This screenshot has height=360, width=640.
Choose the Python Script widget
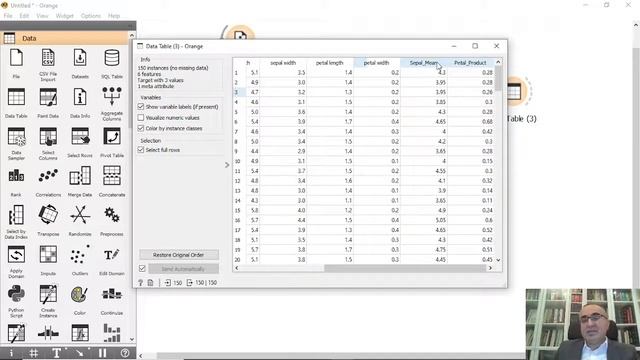(x=16, y=294)
